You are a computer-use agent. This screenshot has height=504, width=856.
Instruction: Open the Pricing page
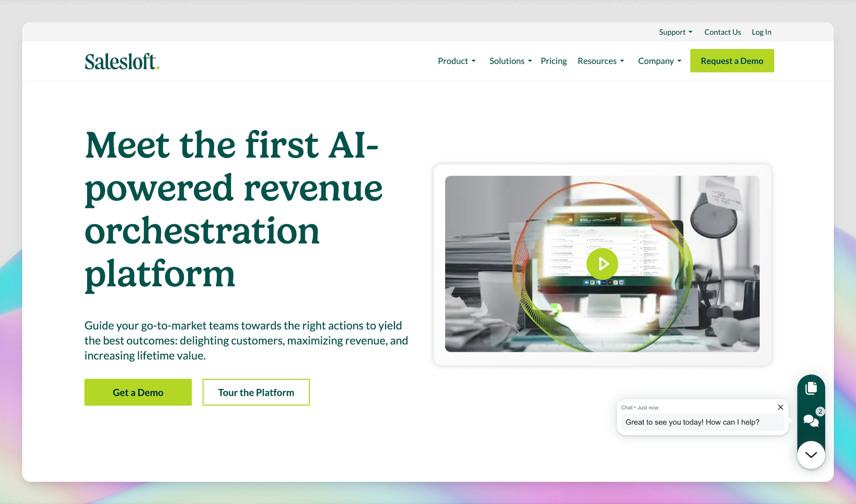(x=553, y=61)
